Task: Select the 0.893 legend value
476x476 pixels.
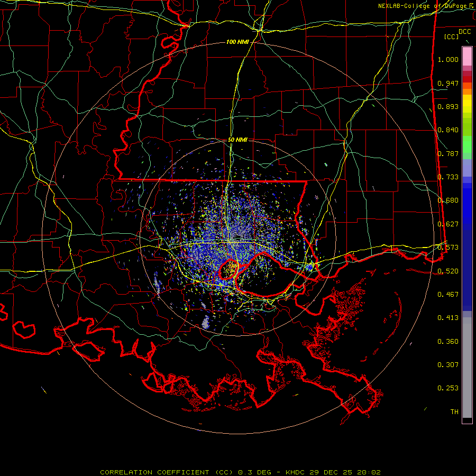Action: point(448,106)
